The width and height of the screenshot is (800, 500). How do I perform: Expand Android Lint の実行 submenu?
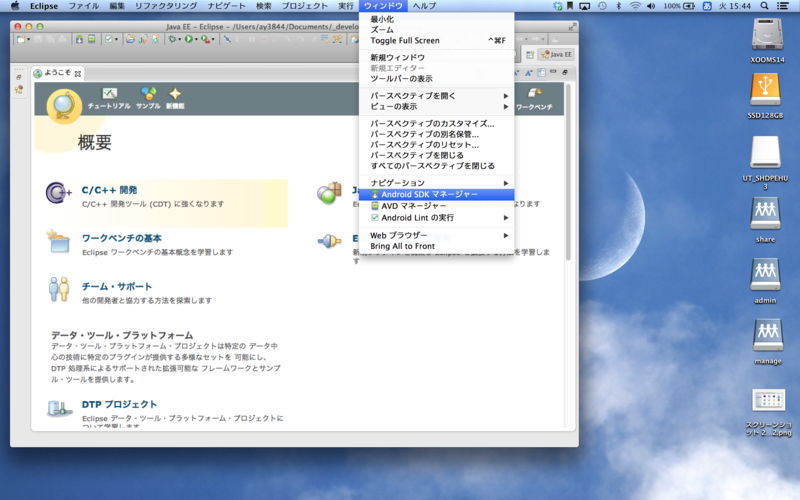tap(436, 218)
